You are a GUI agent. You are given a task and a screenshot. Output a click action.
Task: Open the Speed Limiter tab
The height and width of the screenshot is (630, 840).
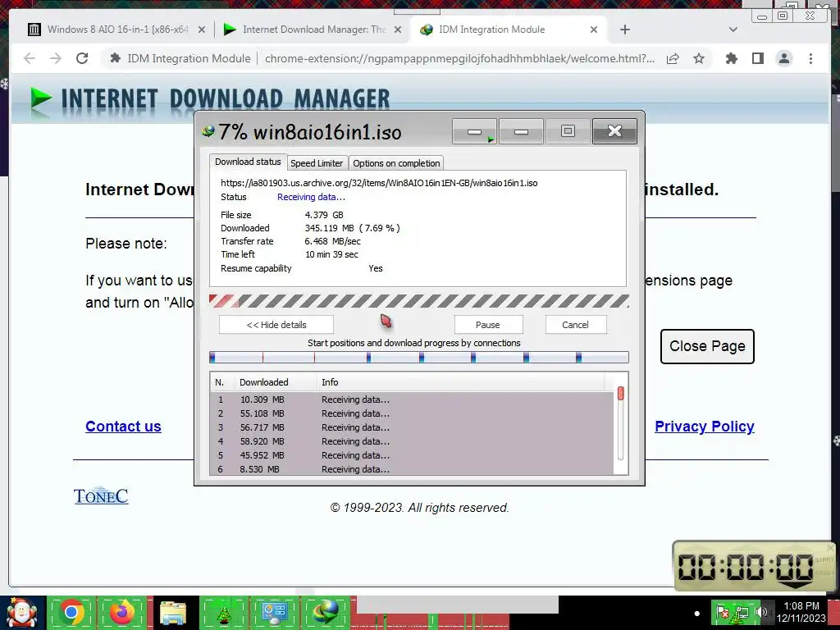pyautogui.click(x=317, y=163)
